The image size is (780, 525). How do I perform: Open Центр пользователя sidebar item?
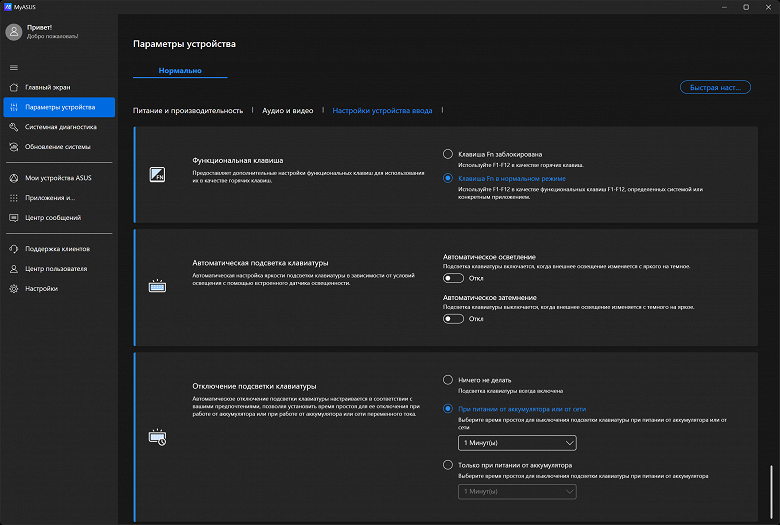coord(55,268)
